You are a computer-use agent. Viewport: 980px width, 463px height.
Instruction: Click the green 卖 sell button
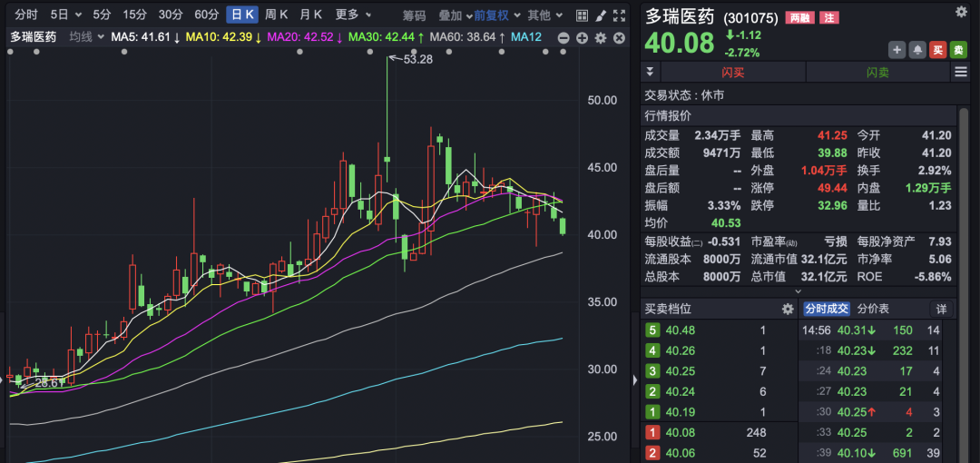point(960,50)
